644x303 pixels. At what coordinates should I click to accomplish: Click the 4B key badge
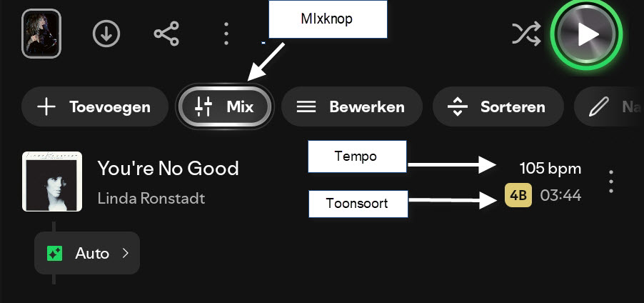518,195
